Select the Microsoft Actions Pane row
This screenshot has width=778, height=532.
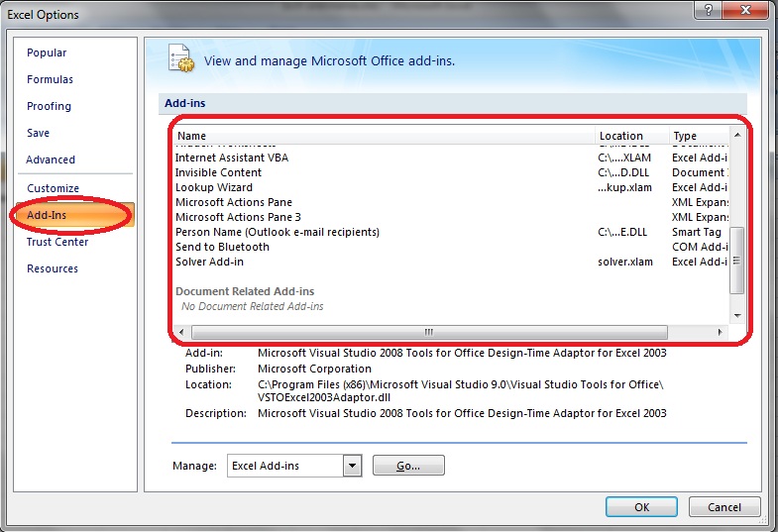[451, 202]
